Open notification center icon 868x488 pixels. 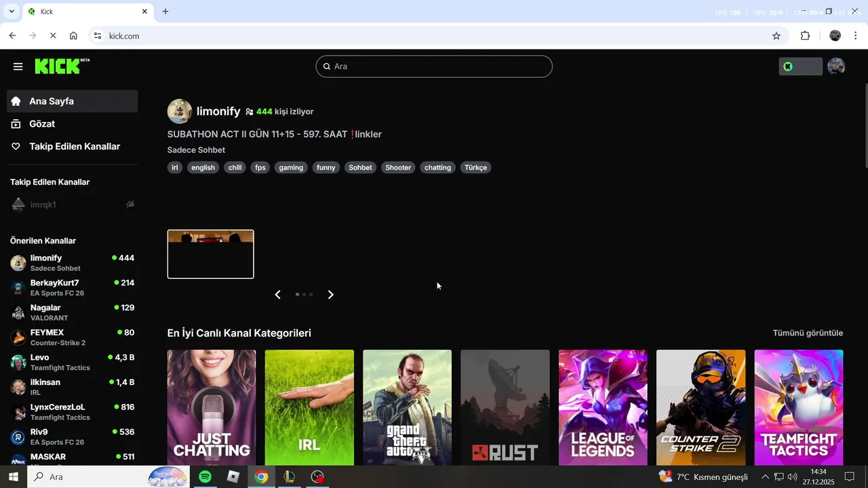[x=850, y=477]
